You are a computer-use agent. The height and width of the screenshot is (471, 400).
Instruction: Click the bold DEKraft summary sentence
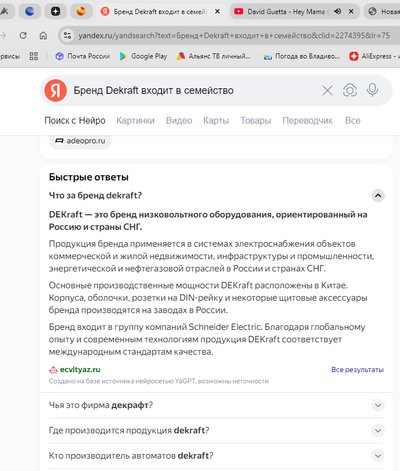point(208,221)
